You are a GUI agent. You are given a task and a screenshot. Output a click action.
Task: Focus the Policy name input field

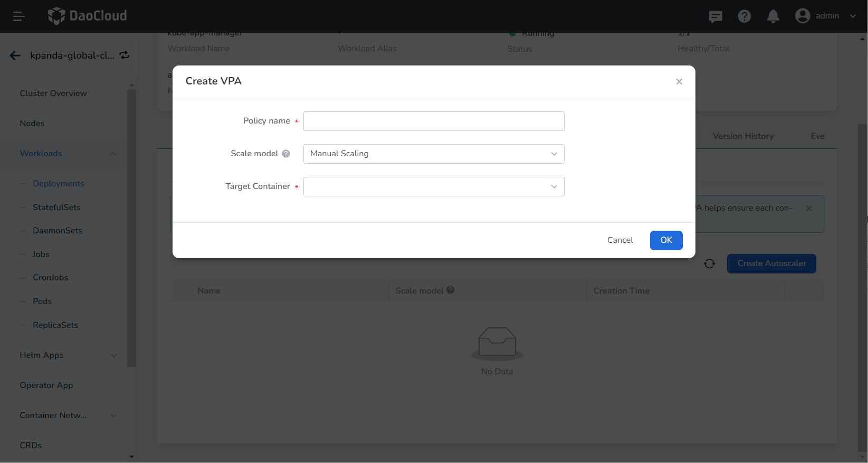pos(434,121)
